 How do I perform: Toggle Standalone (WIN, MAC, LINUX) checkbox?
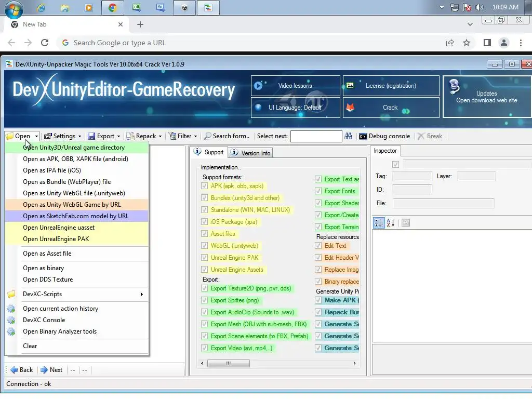click(x=204, y=210)
